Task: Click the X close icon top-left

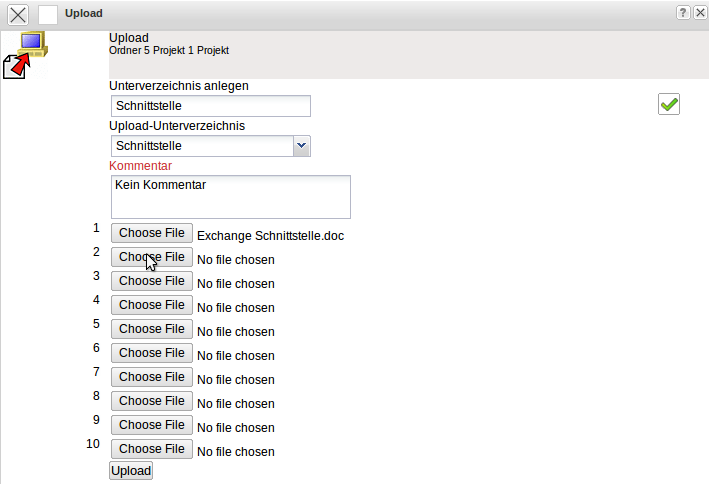Action: pos(18,14)
